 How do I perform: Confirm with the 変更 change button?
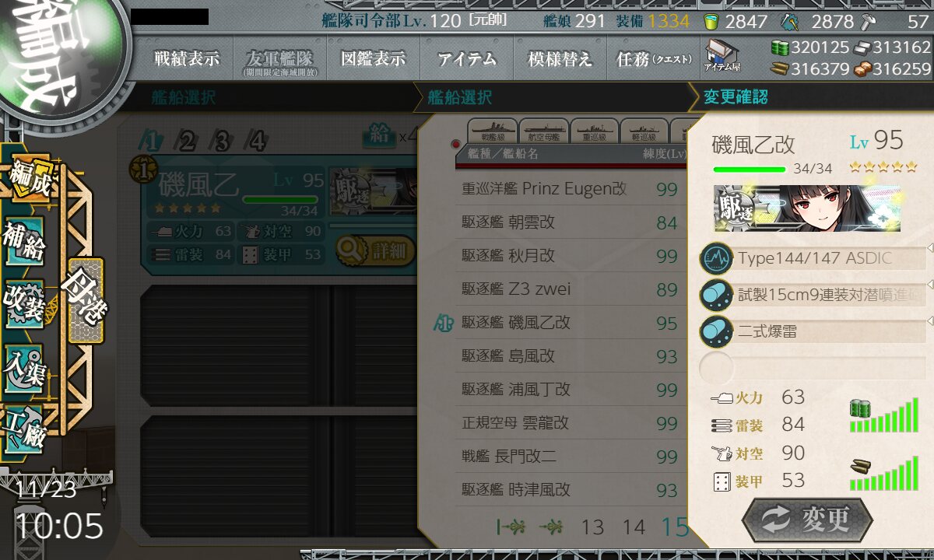pyautogui.click(x=806, y=520)
